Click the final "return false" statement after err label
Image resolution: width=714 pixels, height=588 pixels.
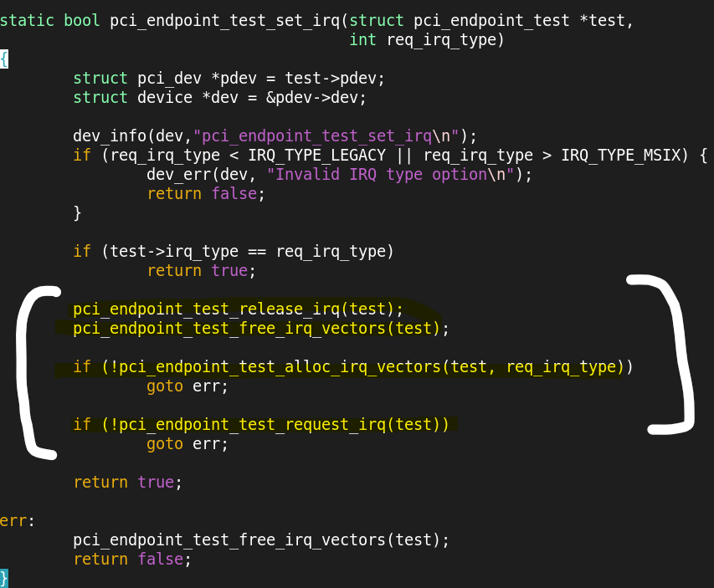[x=132, y=559]
